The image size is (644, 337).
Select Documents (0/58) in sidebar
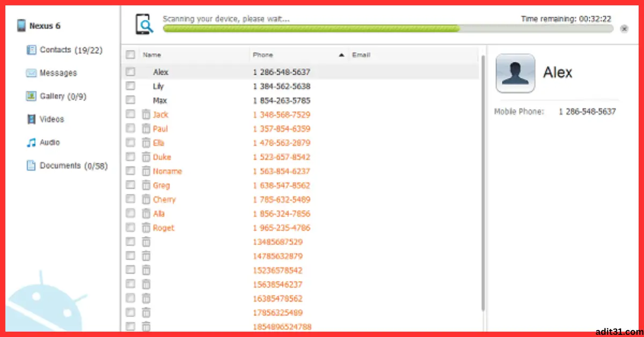[74, 166]
